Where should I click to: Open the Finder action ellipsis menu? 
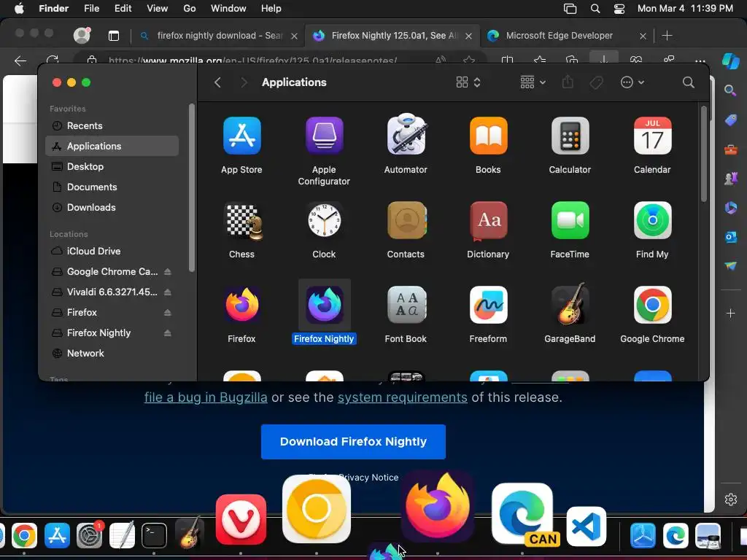(x=632, y=82)
